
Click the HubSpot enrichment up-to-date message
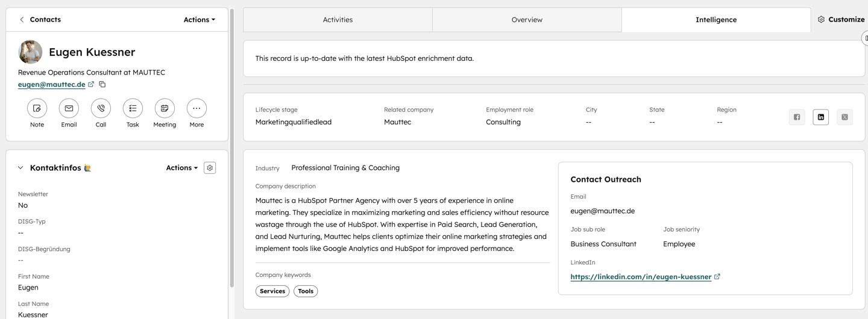(x=365, y=58)
